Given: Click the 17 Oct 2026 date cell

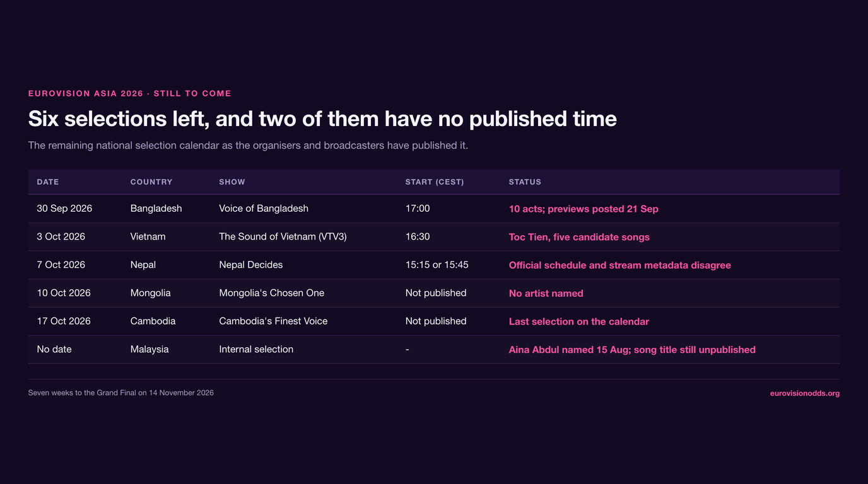Looking at the screenshot, I should point(63,321).
